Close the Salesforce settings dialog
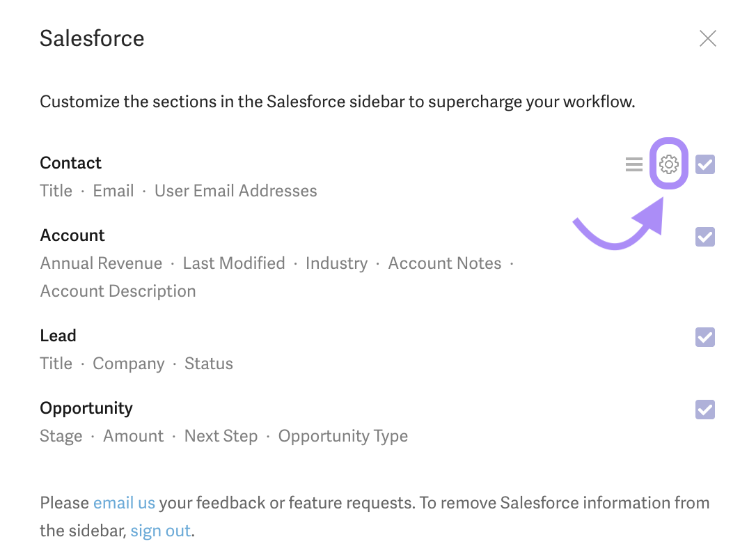756x560 pixels. coord(707,38)
